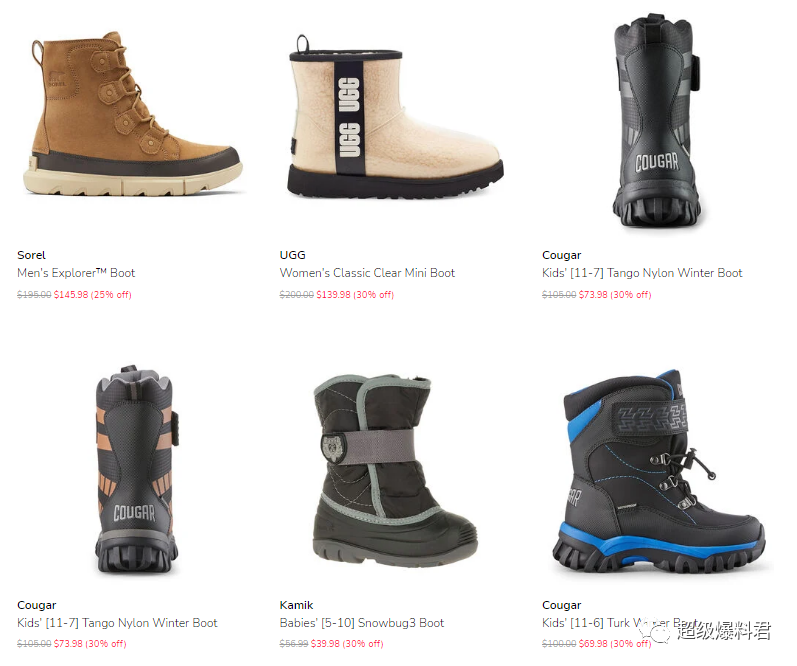Viewport: 797px width, 666px height.
Task: Click the Kamik brand name
Action: (x=296, y=605)
